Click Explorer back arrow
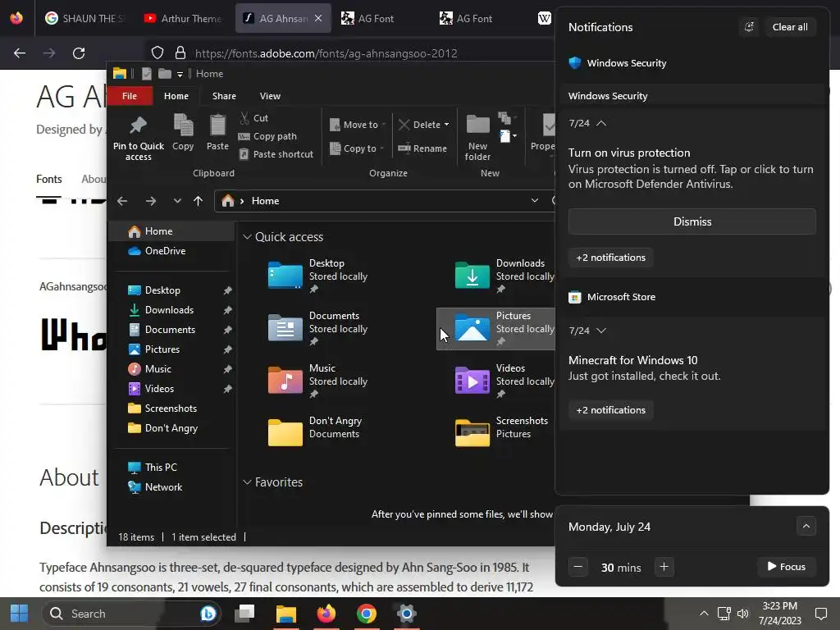 click(122, 201)
